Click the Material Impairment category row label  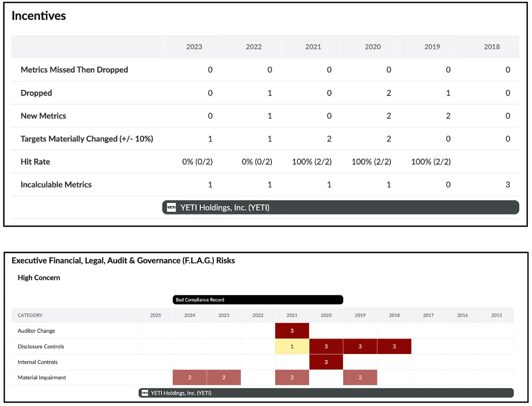point(42,378)
